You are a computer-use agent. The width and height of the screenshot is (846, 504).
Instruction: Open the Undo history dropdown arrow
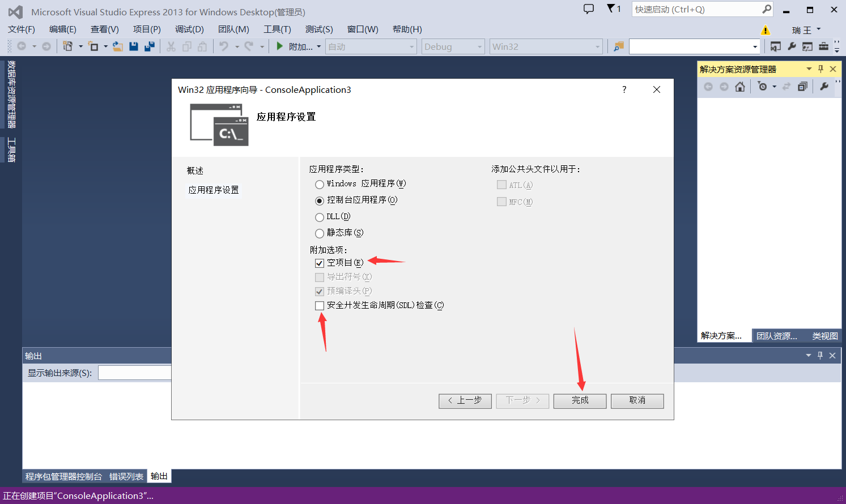(237, 46)
